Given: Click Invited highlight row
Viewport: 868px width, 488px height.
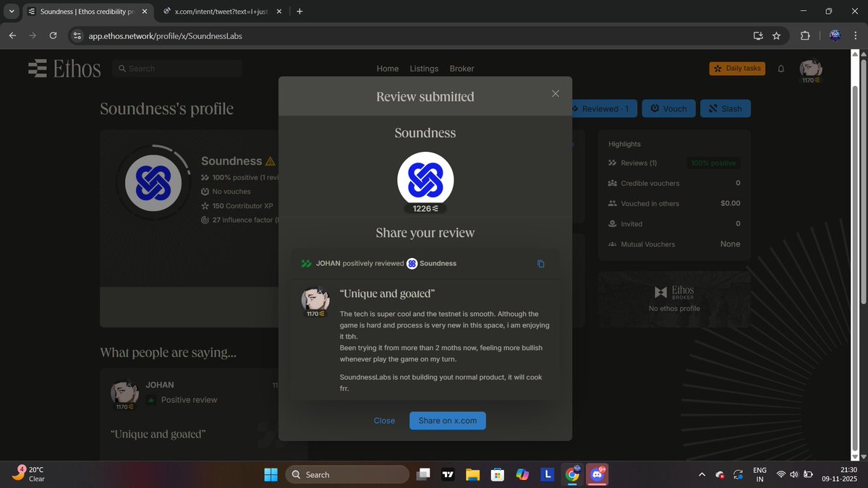Looking at the screenshot, I should point(674,224).
